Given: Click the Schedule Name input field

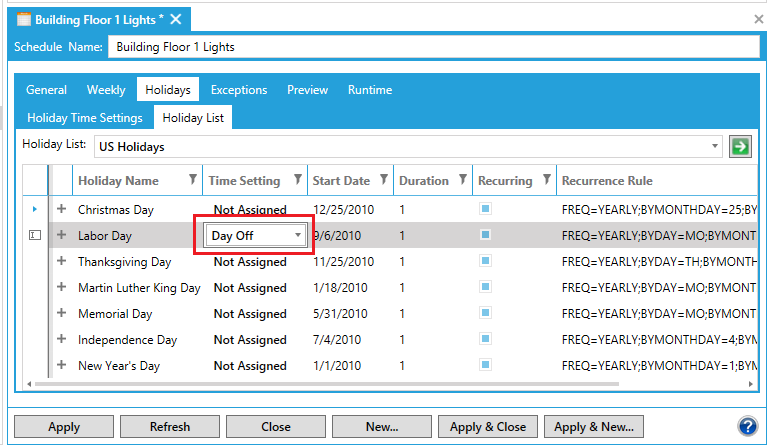Looking at the screenshot, I should [433, 46].
